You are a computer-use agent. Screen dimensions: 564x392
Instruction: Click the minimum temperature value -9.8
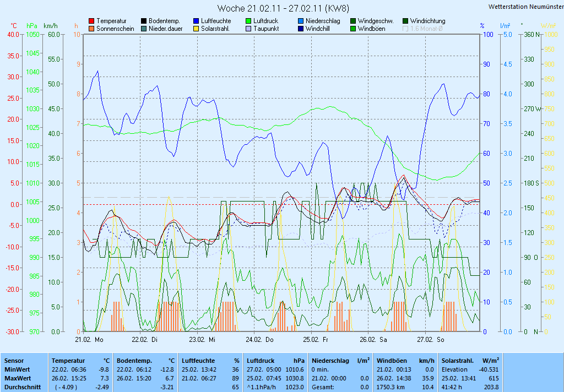click(103, 369)
